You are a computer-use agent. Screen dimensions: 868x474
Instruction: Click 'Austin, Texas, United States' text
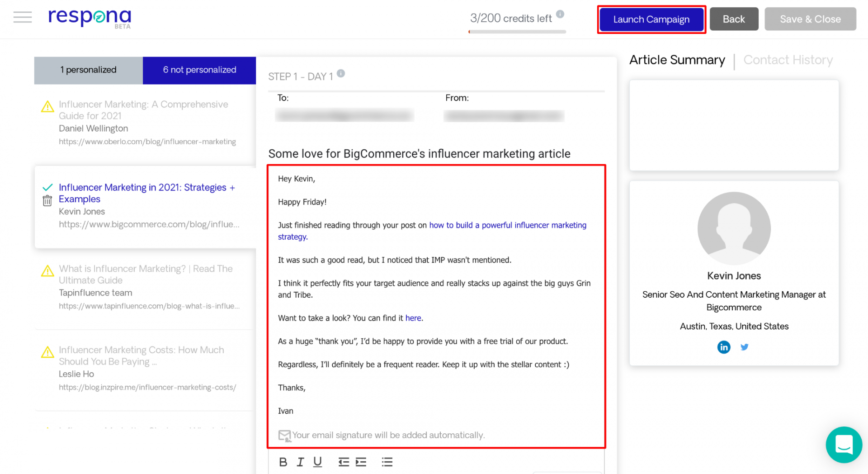coord(734,327)
